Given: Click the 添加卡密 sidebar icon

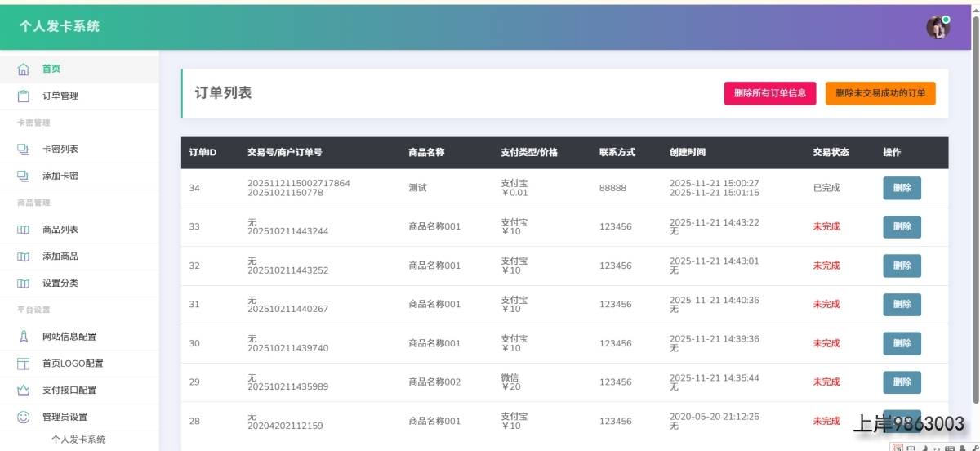Looking at the screenshot, I should [x=24, y=176].
